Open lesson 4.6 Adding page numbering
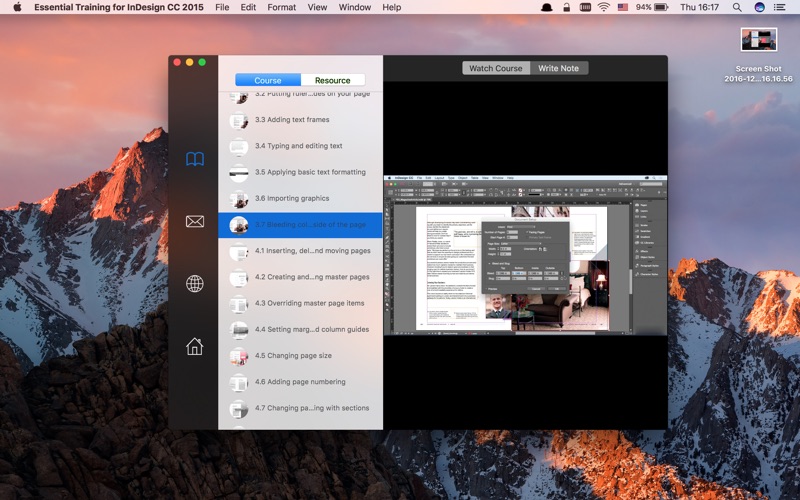The width and height of the screenshot is (800, 500). tap(301, 382)
